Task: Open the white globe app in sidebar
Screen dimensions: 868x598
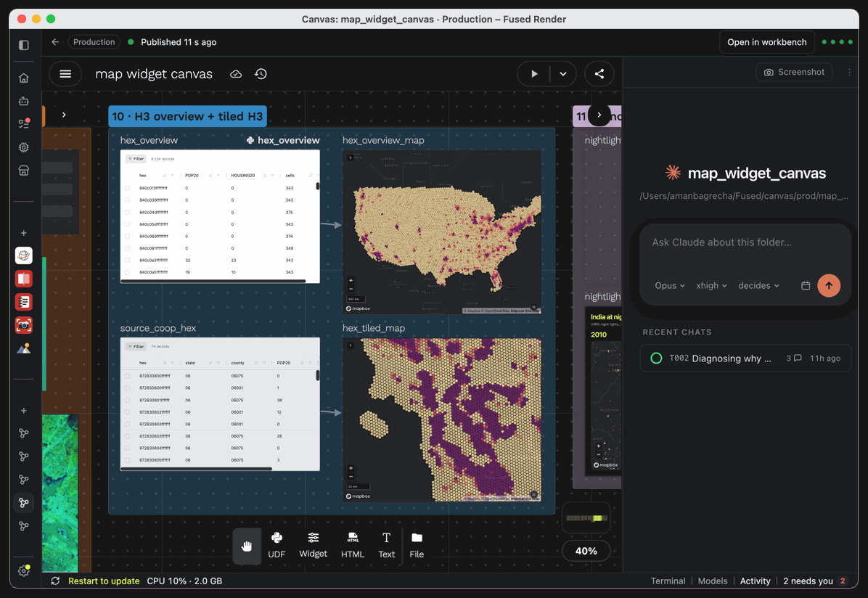Action: click(24, 255)
